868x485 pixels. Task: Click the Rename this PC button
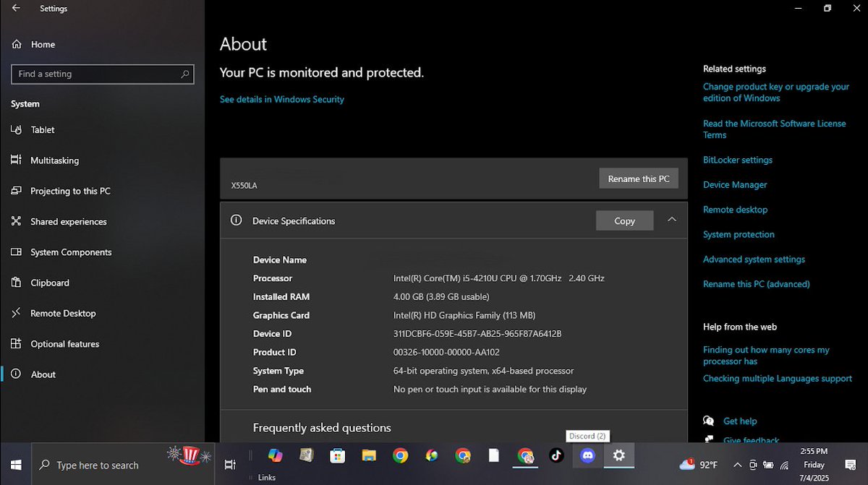[639, 179]
